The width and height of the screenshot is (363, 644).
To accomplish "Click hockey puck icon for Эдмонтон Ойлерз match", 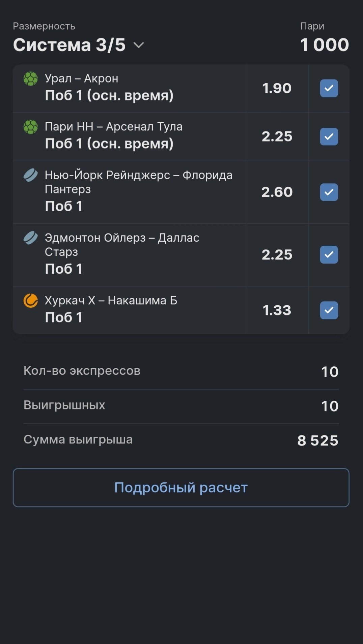I will 31,238.
